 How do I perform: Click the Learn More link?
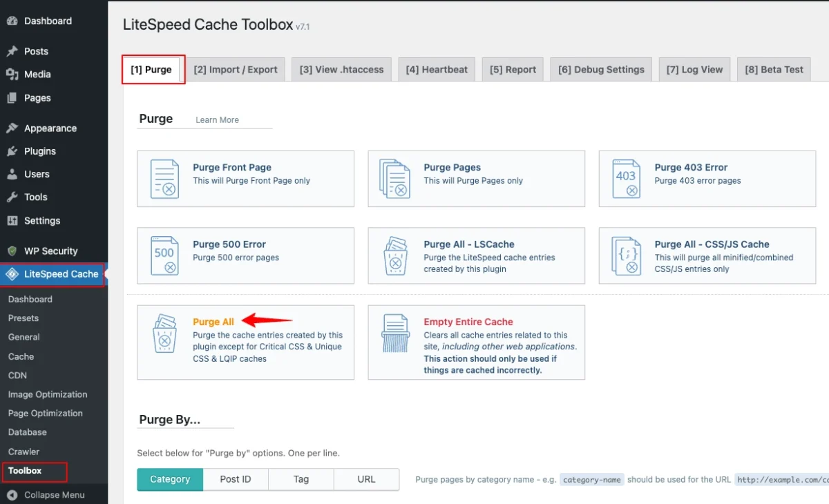217,120
